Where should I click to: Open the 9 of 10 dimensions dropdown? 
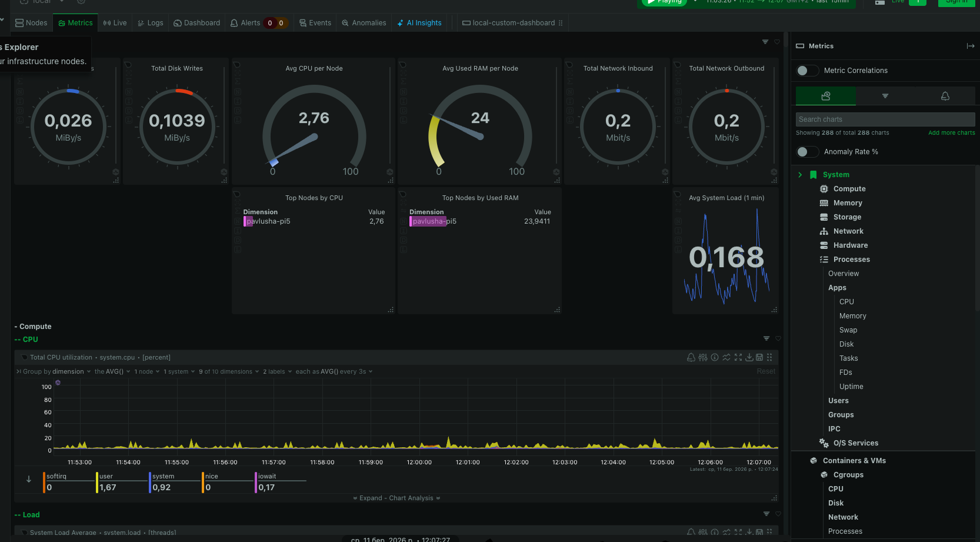coord(226,371)
